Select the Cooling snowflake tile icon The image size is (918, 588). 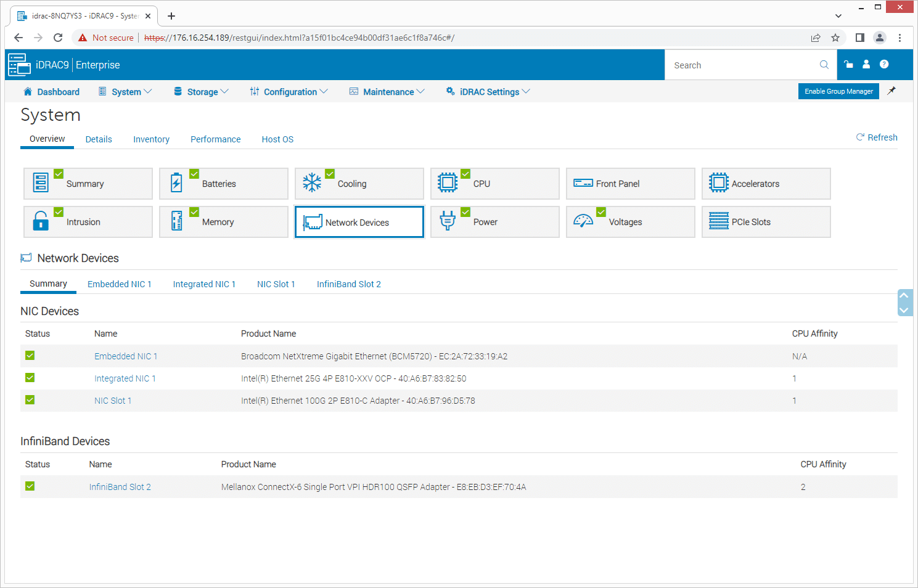point(313,182)
